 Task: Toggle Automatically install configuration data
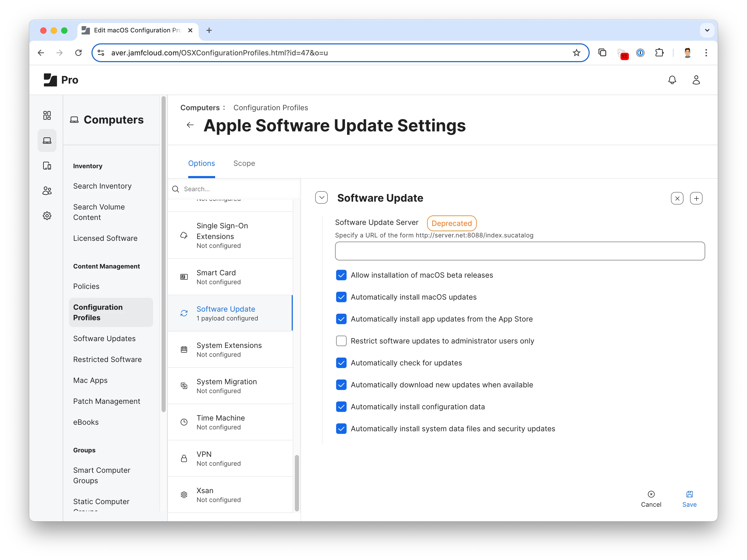point(341,407)
